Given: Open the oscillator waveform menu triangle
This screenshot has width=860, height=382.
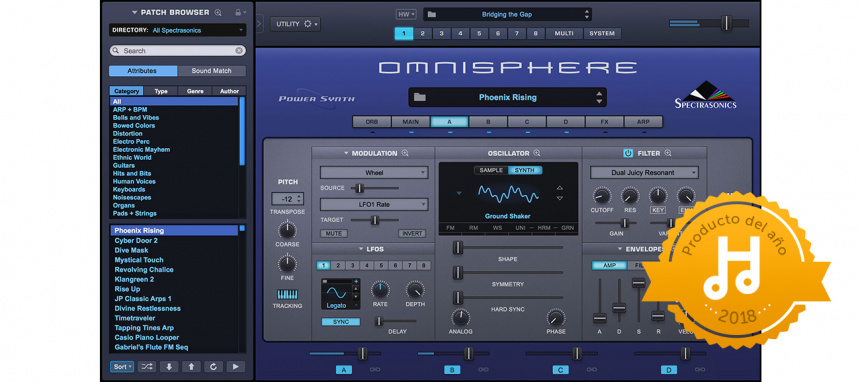Looking at the screenshot, I should pyautogui.click(x=459, y=193).
